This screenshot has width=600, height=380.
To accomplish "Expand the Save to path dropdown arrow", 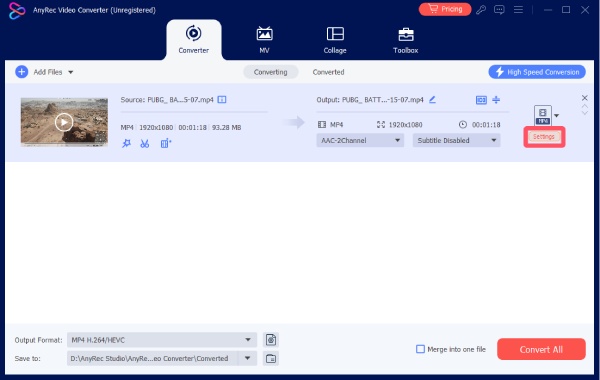I will point(248,359).
